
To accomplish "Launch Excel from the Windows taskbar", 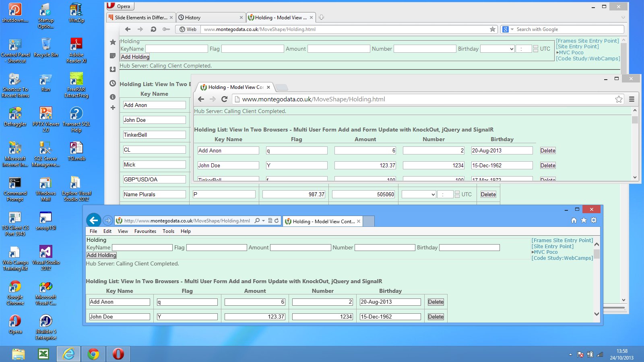I will click(x=43, y=354).
